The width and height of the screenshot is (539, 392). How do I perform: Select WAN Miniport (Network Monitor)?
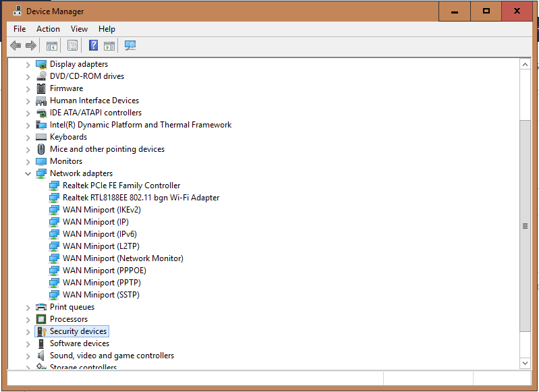tap(123, 258)
